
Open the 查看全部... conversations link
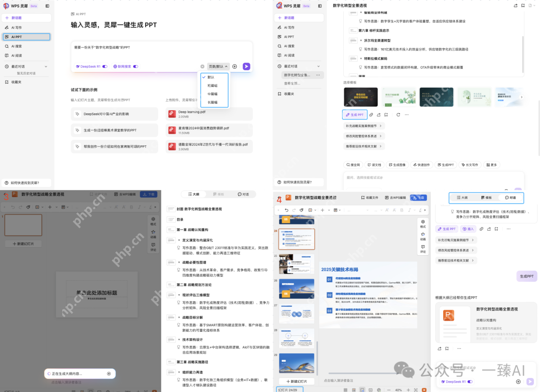[292, 84]
